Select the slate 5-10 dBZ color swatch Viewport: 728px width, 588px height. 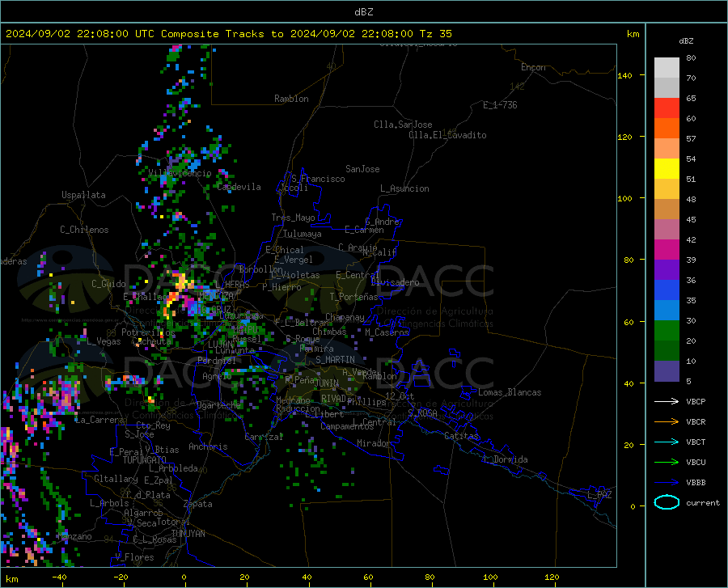coord(667,371)
